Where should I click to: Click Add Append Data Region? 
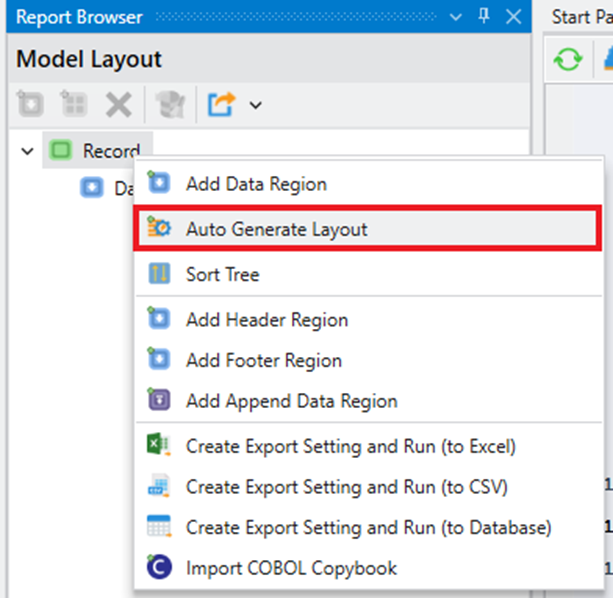click(x=291, y=401)
